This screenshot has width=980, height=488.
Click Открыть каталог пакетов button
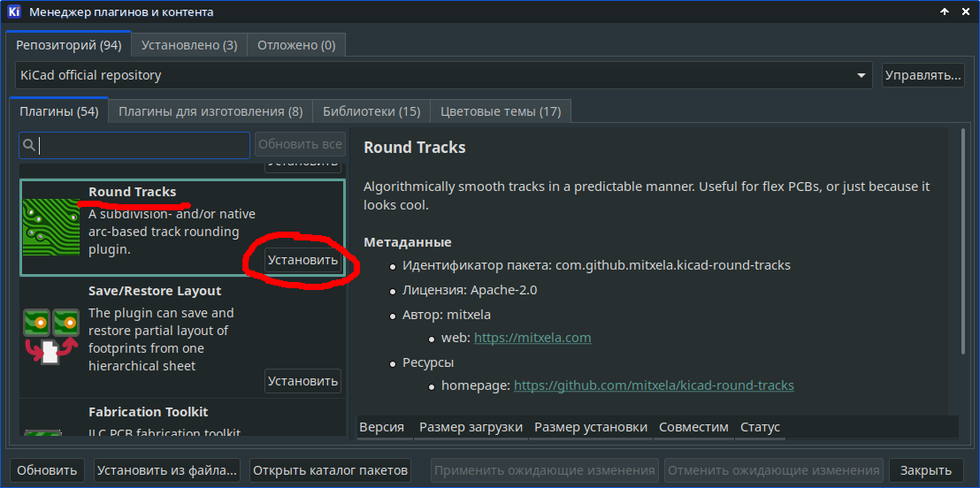[x=331, y=470]
